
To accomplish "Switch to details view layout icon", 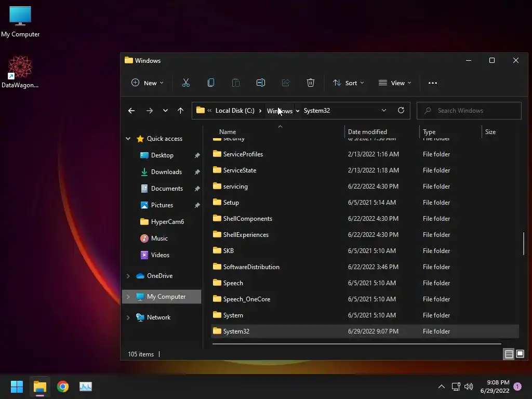I will point(509,354).
